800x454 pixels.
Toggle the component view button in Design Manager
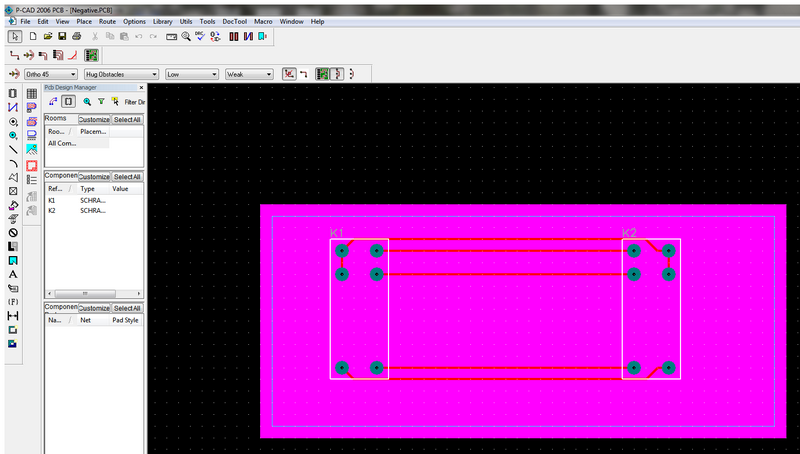68,101
